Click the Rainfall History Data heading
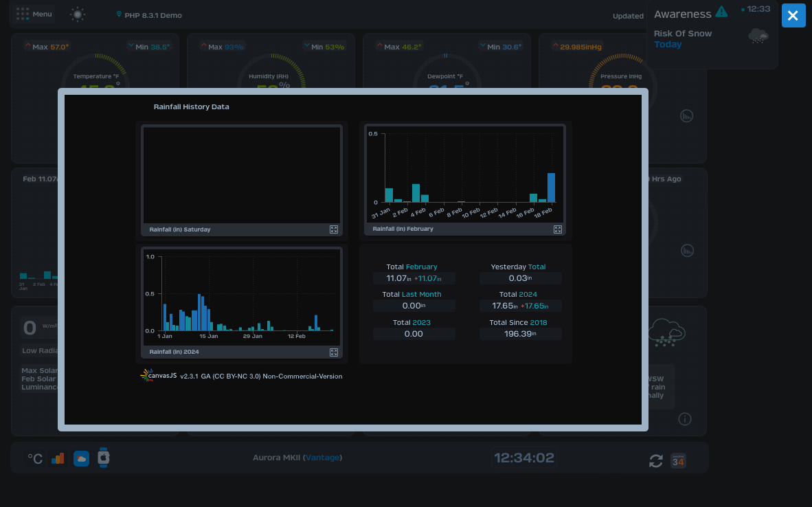This screenshot has height=507, width=812. click(x=191, y=106)
